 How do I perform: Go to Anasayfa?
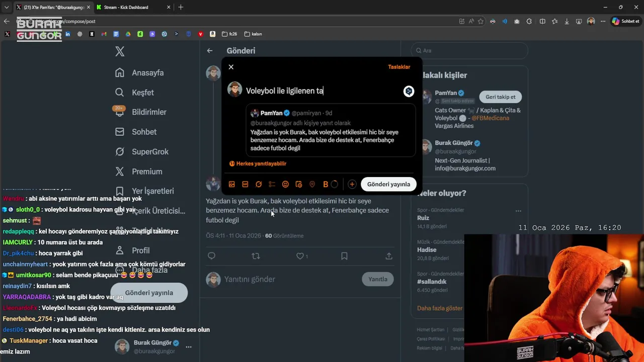139,72
